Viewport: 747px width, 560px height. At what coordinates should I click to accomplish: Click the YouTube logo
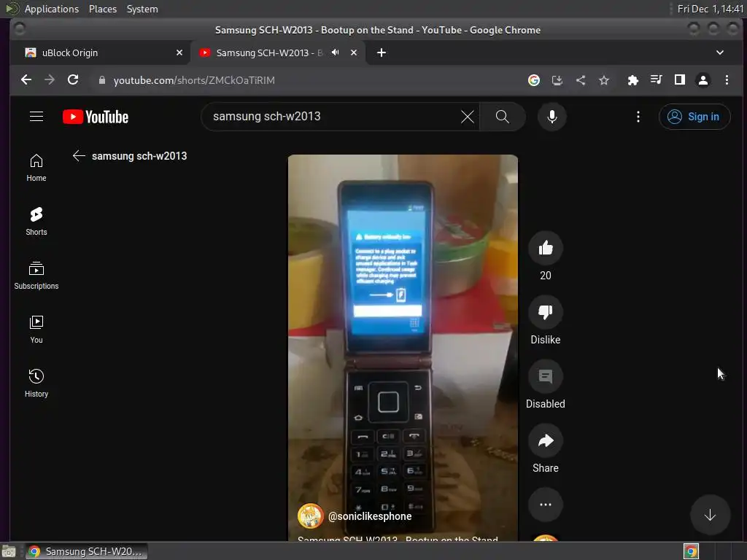tap(96, 117)
